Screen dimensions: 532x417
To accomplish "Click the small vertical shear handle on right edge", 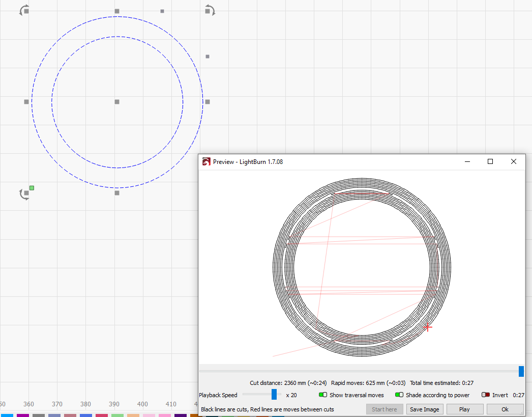I will (x=208, y=57).
